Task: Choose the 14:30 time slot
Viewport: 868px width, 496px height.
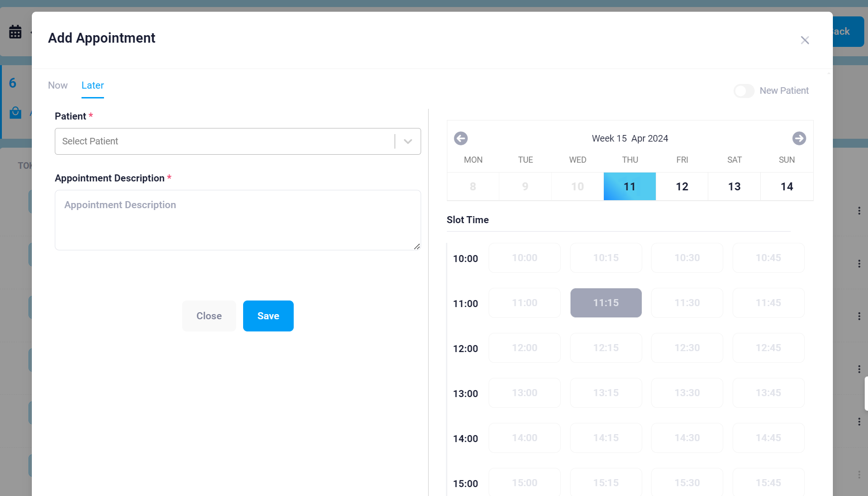Action: (687, 438)
